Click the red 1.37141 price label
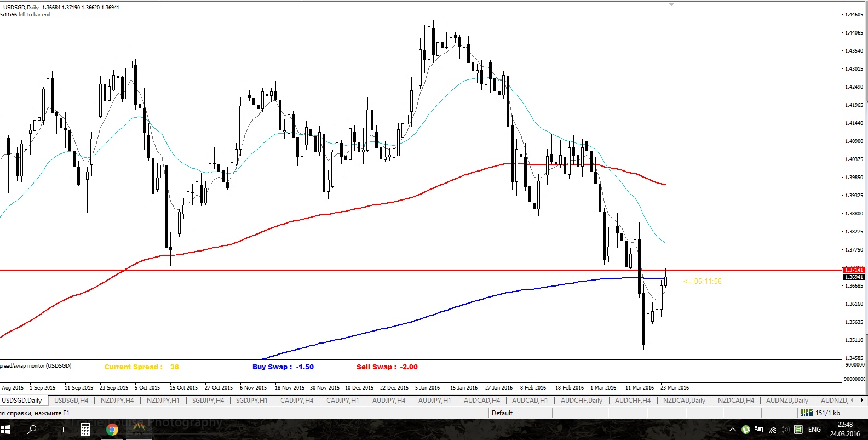868x440 pixels. [854, 270]
